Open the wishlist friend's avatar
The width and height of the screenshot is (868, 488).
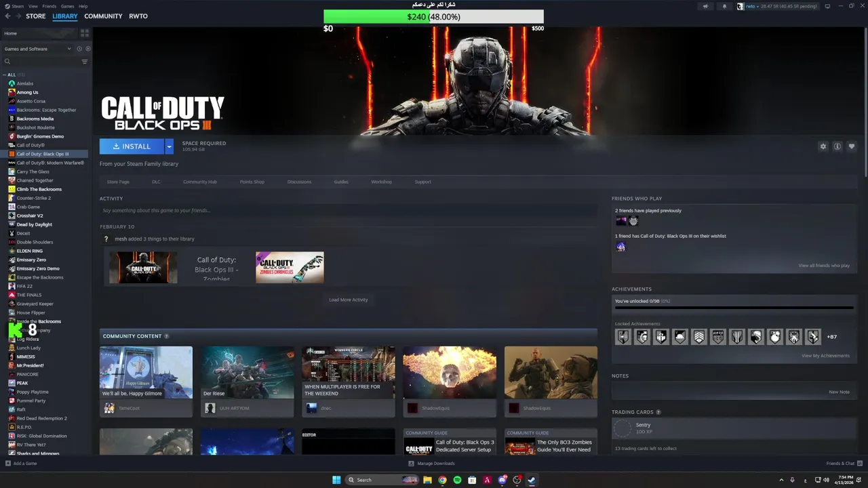click(x=620, y=247)
